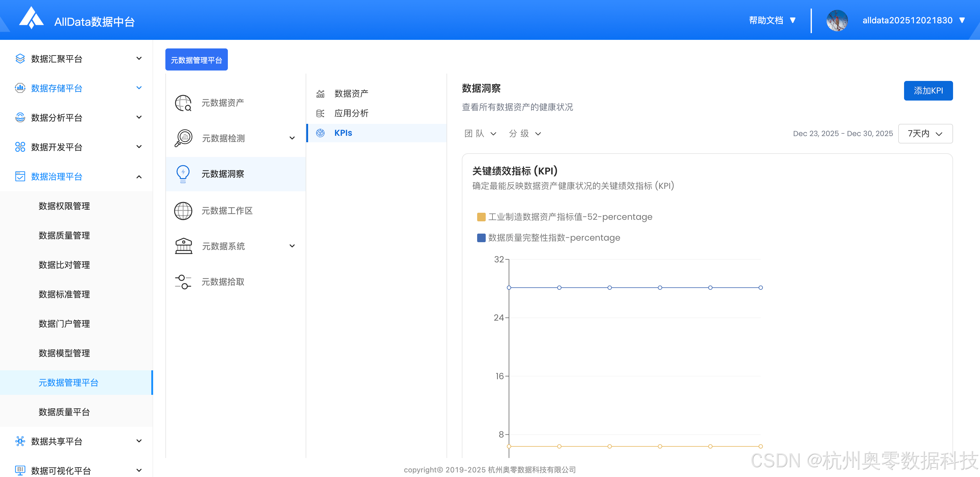Click the 元数据管理平台 tab button
Viewport: 980px width, 477px height.
[196, 60]
